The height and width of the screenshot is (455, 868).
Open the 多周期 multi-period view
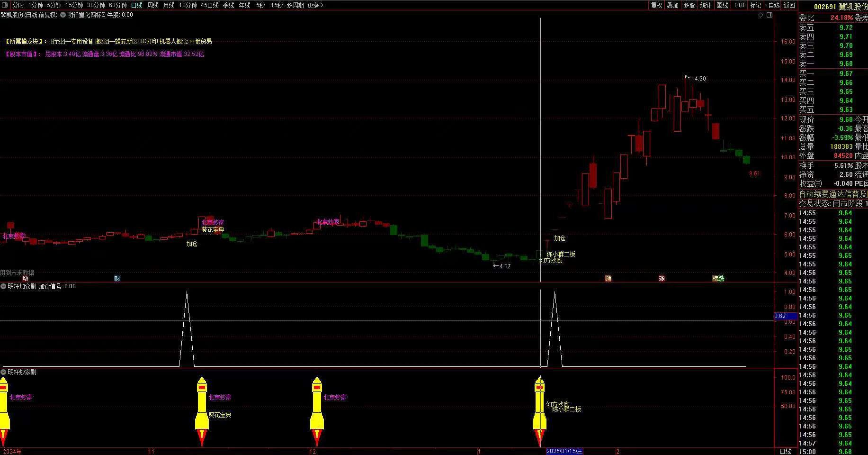click(x=295, y=5)
